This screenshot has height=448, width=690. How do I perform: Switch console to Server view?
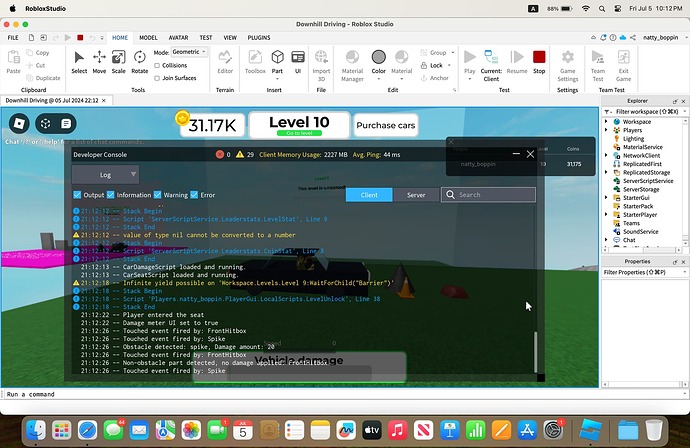(x=416, y=195)
